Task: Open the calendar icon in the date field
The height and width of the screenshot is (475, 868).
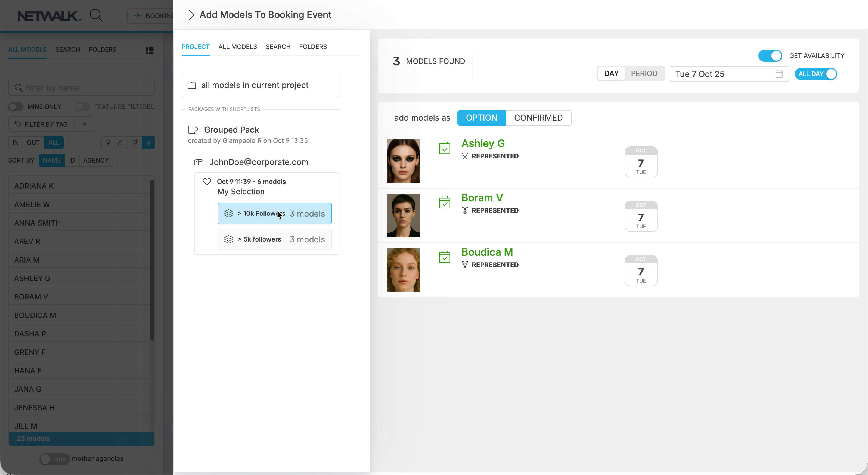Action: (x=779, y=74)
